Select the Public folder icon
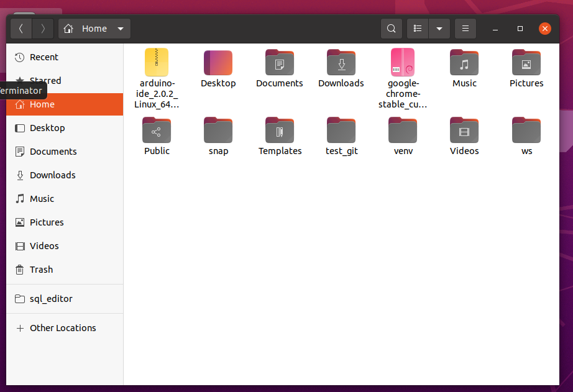Screen dimensions: 573x392 157,130
